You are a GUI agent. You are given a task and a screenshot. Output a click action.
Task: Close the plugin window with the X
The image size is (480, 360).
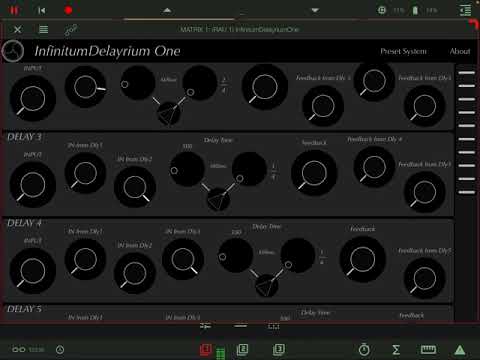tap(18, 30)
